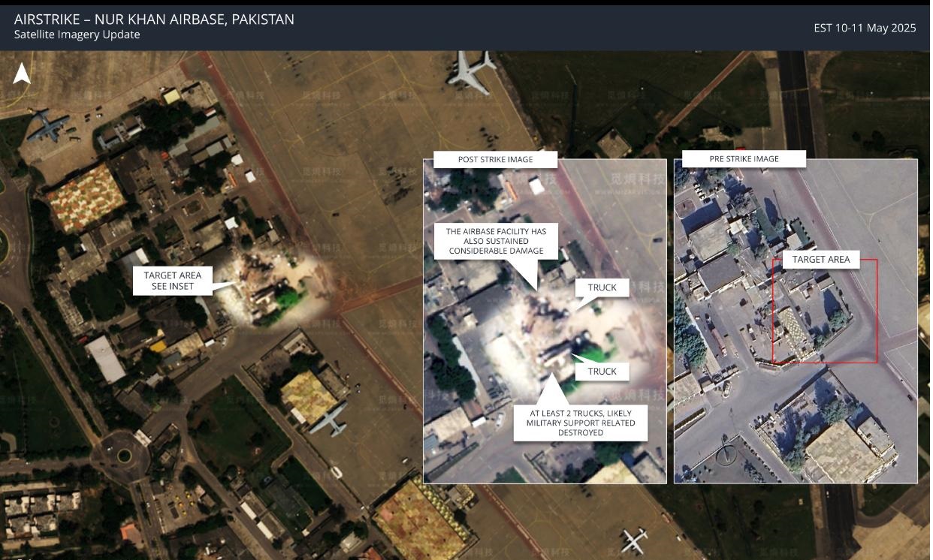Click the 'AT LEAST 2 TRUCKS' destroyed annotation
The image size is (933, 560).
pos(580,423)
